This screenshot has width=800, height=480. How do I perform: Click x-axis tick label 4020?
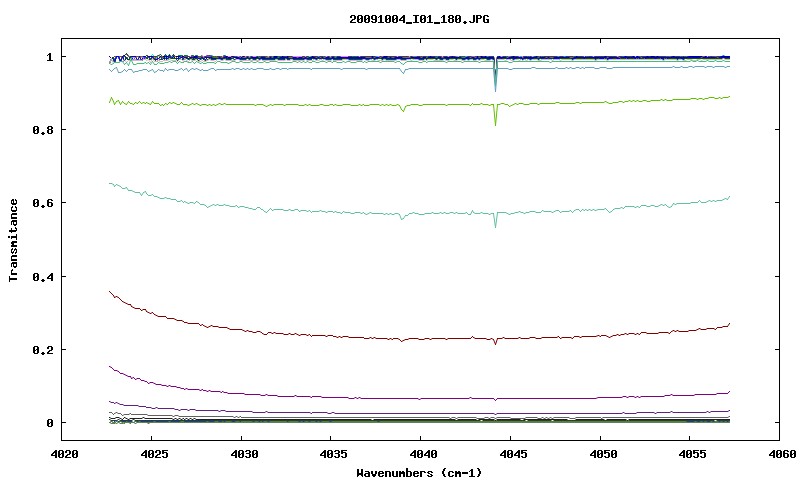[64, 454]
